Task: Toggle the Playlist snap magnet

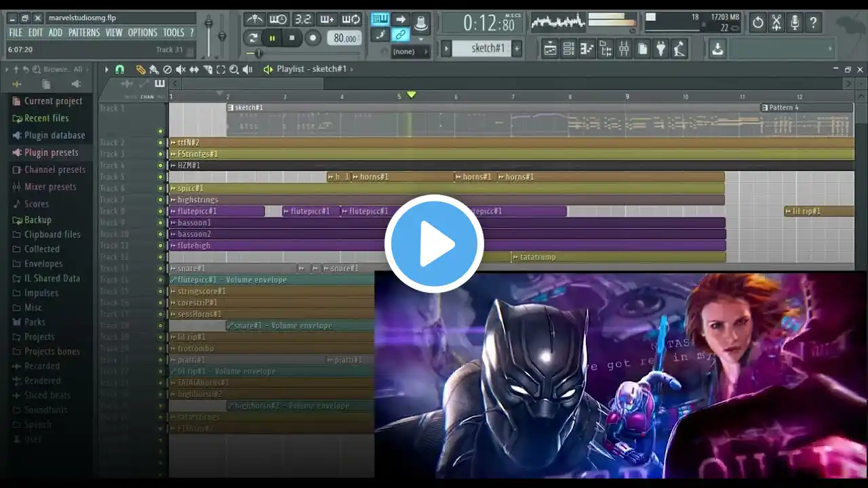Action: pos(120,69)
